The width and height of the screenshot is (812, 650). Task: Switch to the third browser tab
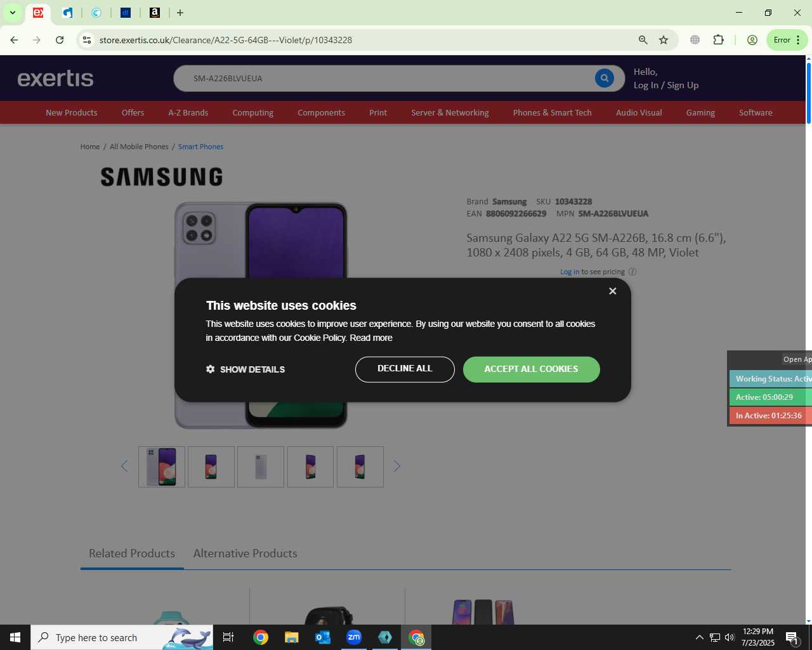[x=96, y=13]
